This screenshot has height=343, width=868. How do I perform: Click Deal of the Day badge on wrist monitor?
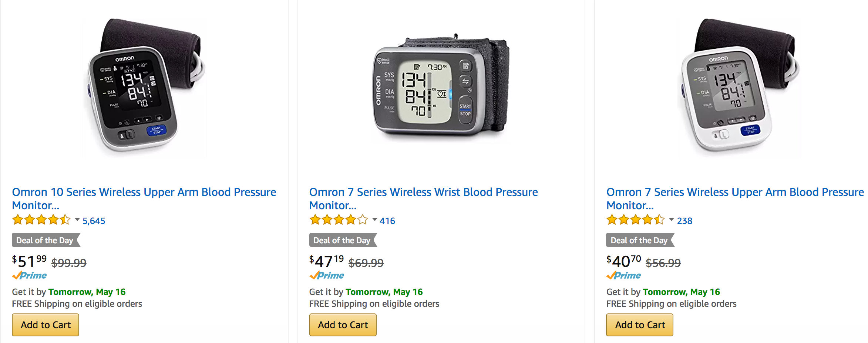click(x=342, y=240)
